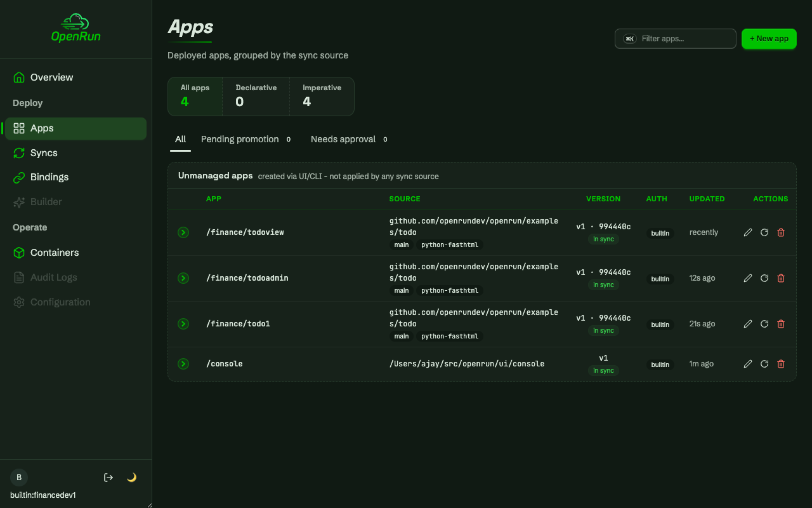Click the main branch tag for /finance/todoview

pos(402,245)
